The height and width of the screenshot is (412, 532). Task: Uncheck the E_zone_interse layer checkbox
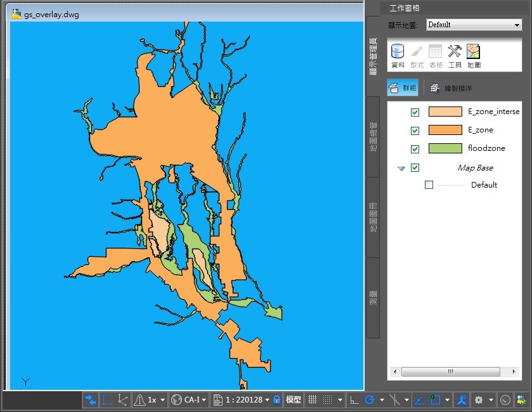point(415,112)
